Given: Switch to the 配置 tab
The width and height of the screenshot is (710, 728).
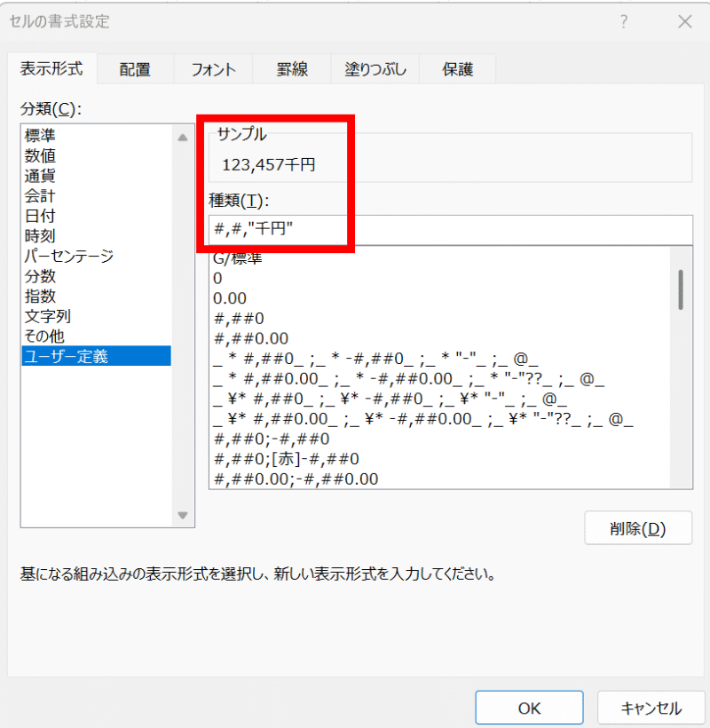Looking at the screenshot, I should coord(135,69).
